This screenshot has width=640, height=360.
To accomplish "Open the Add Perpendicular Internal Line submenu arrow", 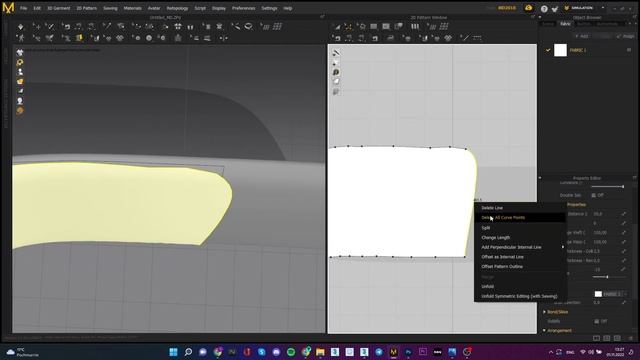I will (x=562, y=247).
